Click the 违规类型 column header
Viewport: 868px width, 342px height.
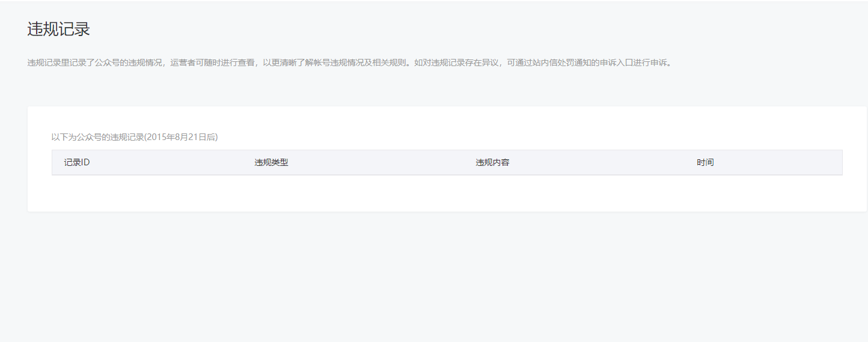tap(271, 162)
